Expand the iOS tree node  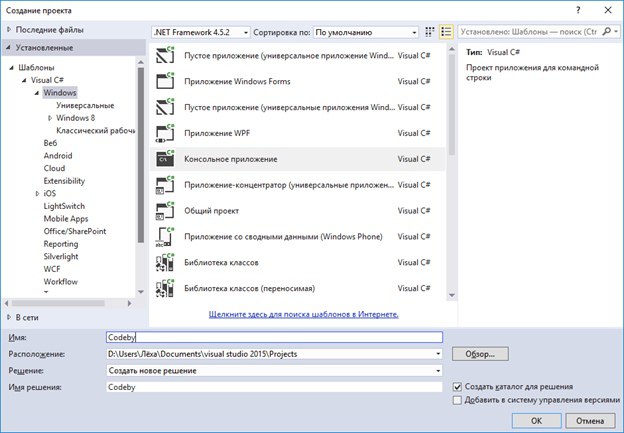tap(37, 193)
